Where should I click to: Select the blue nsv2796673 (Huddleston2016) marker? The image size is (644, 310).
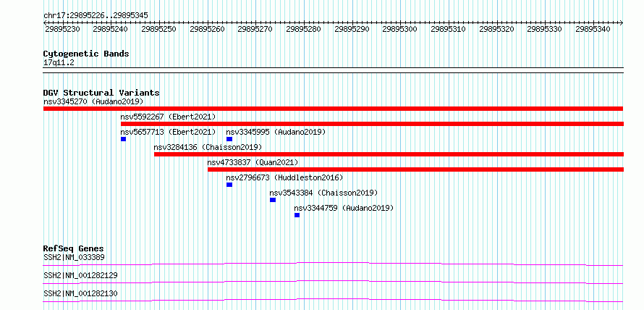click(x=229, y=185)
